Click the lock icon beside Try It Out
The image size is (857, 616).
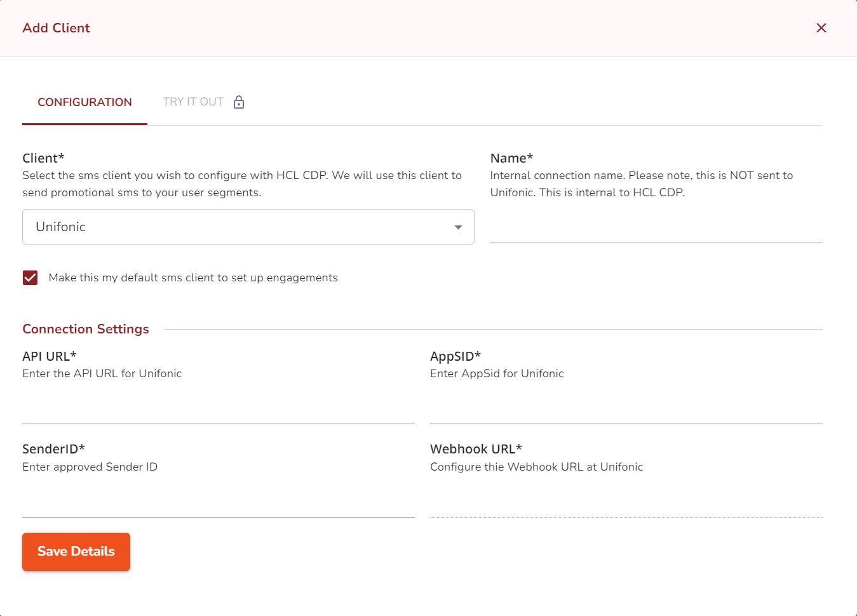(x=239, y=102)
